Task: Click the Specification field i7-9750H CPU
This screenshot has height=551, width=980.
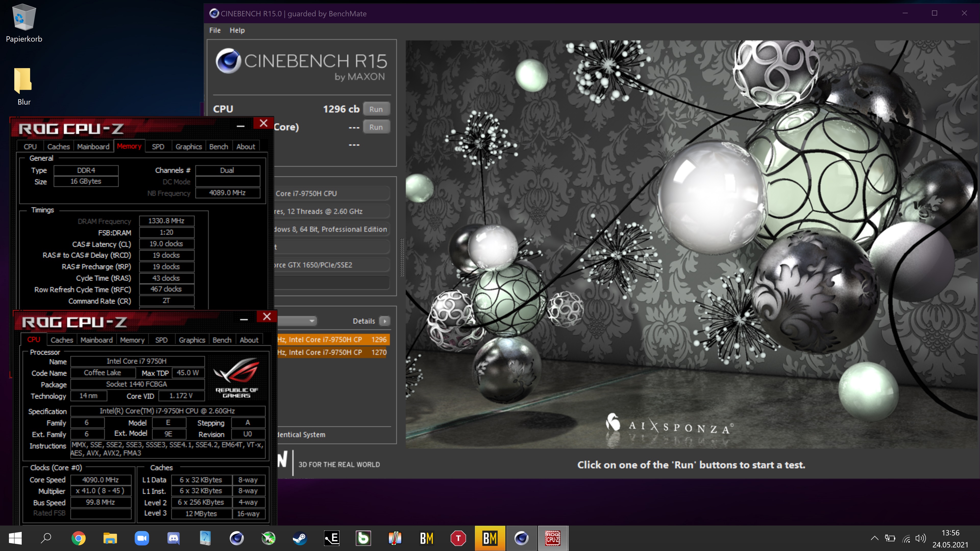Action: coord(167,411)
